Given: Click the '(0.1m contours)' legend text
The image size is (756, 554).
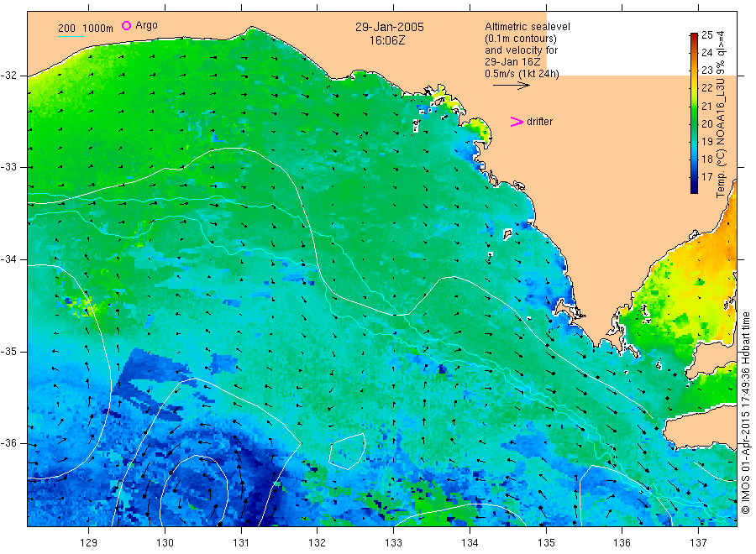Looking at the screenshot, I should click(520, 39).
